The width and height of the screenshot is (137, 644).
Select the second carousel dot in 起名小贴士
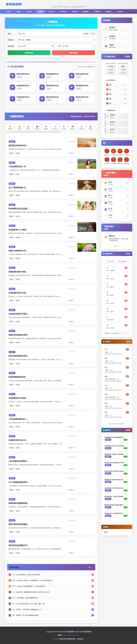(x=115, y=246)
